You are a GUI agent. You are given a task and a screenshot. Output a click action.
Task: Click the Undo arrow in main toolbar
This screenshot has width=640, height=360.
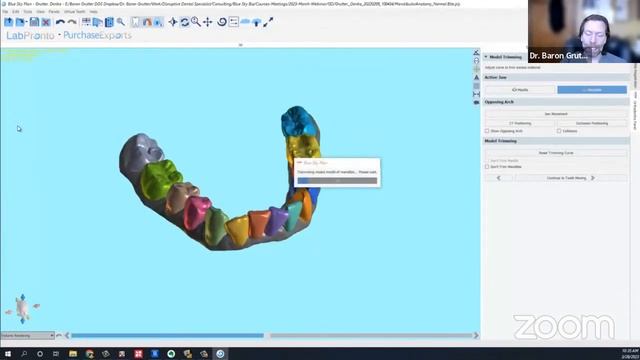point(60,22)
